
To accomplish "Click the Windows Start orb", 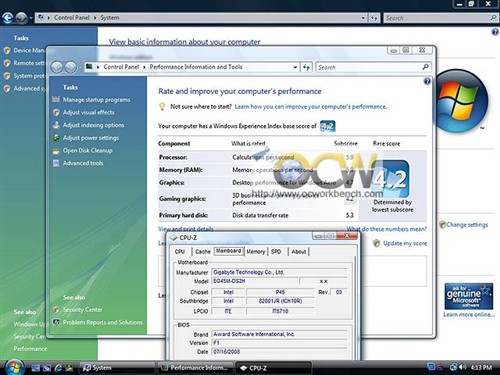I will 14,367.
